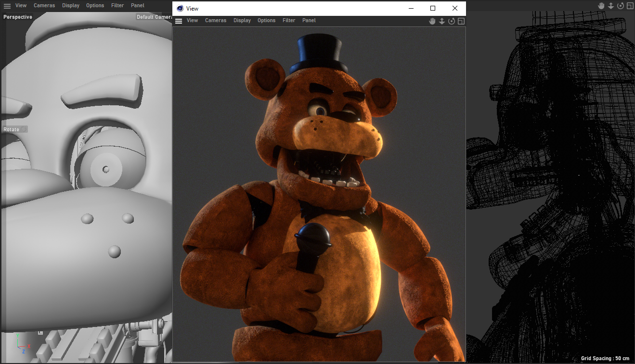
Task: Click the Rotate label in the left viewport
Action: 12,129
